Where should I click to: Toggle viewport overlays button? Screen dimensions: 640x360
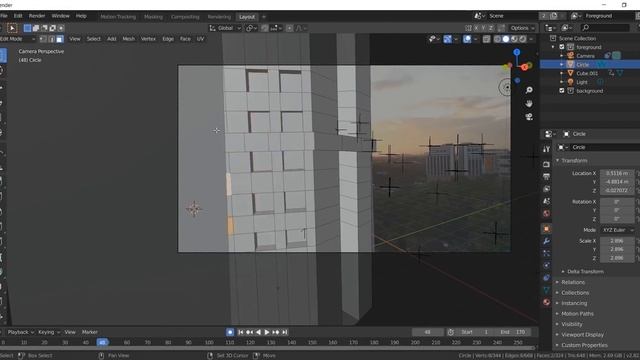tap(467, 39)
